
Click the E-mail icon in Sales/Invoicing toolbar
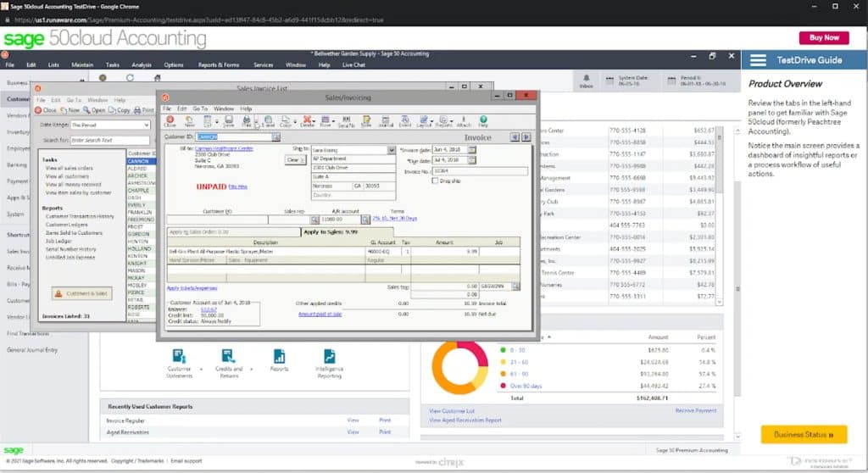(x=268, y=120)
